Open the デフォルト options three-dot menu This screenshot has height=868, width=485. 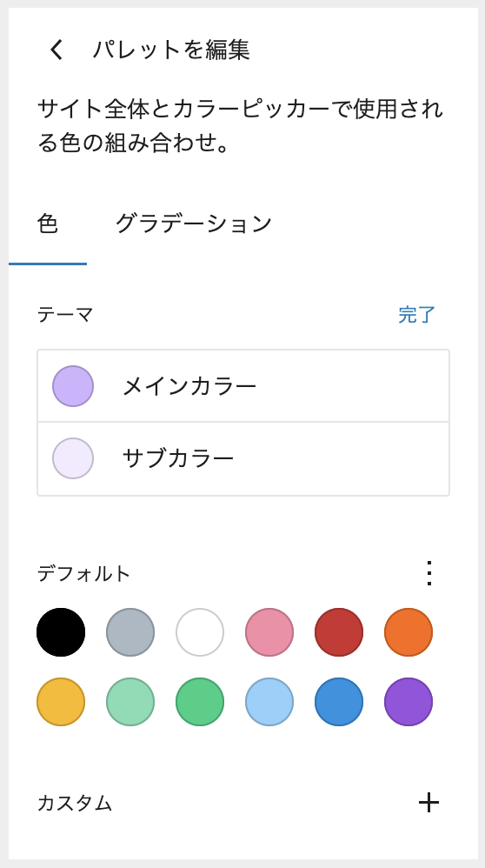(x=429, y=573)
